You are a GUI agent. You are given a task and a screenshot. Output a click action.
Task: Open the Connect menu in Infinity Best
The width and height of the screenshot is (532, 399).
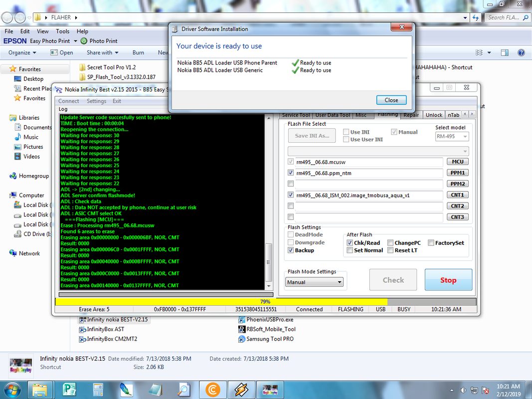tap(68, 101)
